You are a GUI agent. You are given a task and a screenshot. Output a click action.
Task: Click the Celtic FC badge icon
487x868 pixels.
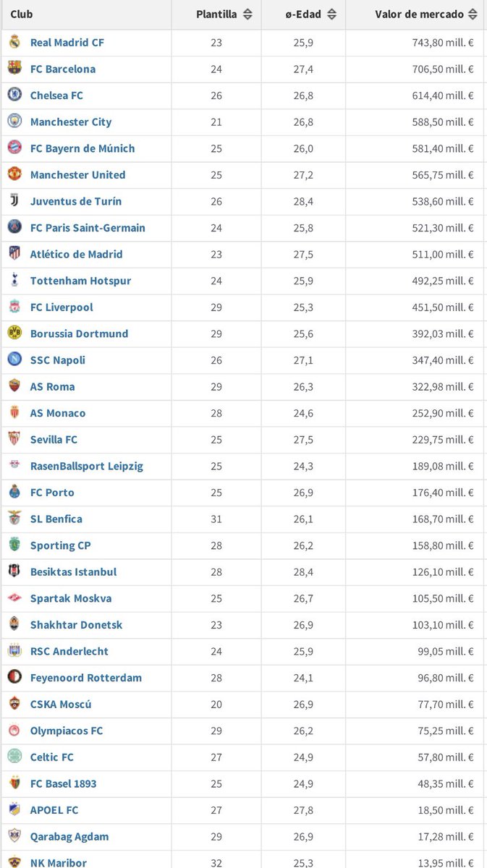point(14,757)
